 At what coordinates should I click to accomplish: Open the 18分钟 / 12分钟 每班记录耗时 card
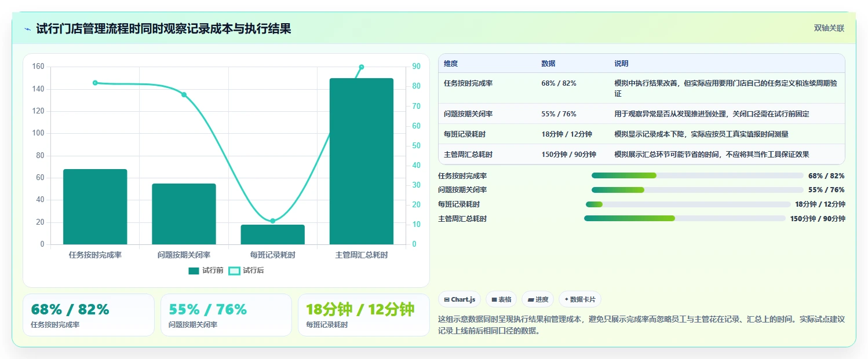[x=364, y=315]
